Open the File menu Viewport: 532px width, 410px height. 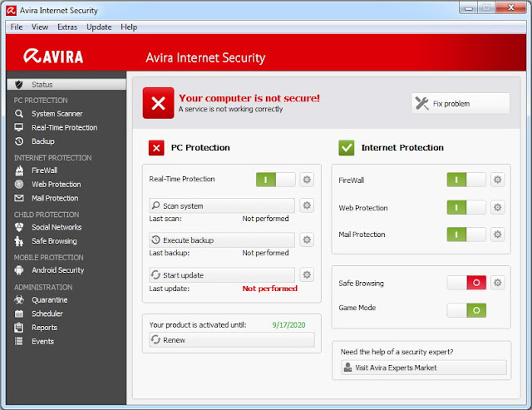pos(17,27)
